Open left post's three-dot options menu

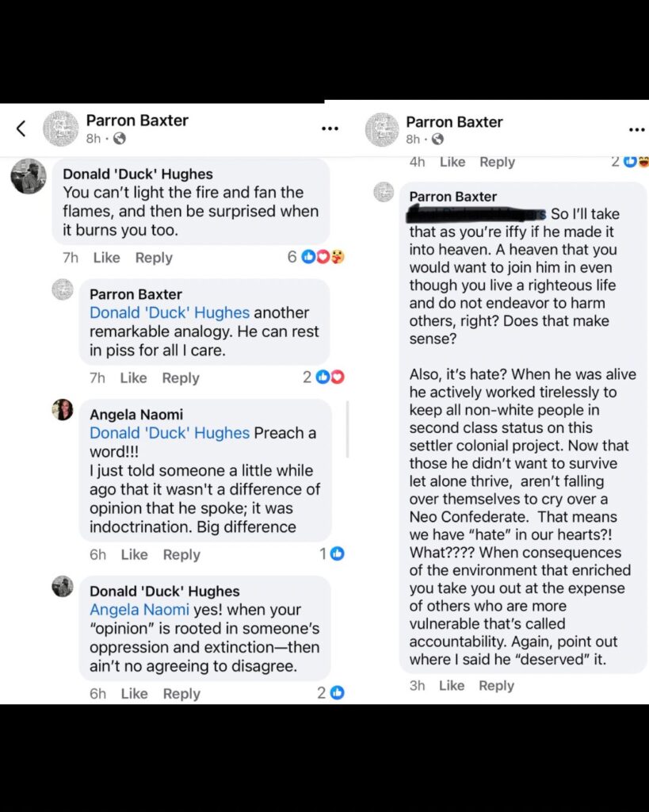pyautogui.click(x=330, y=128)
